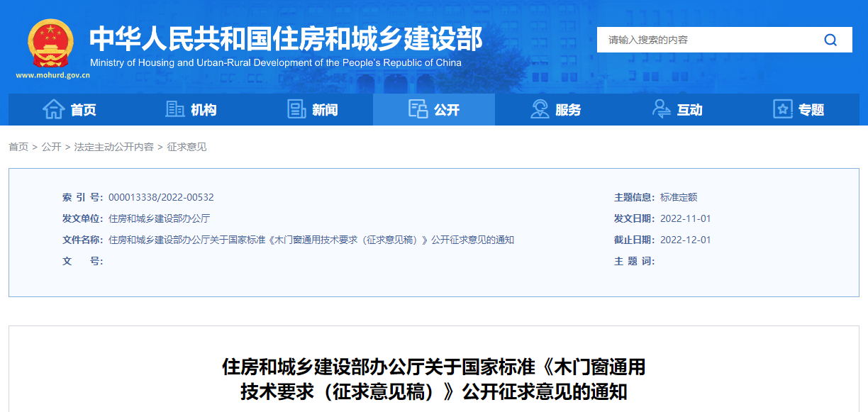The height and width of the screenshot is (412, 868).
Task: Click issuing unit 住房和城乡建设部办公厅
Action: (x=160, y=218)
